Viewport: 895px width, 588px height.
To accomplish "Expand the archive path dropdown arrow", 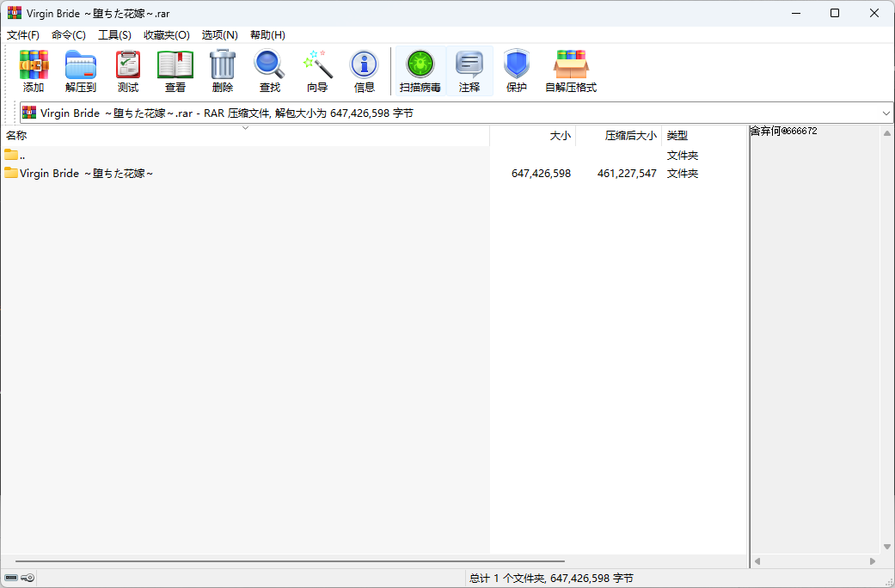I will 886,113.
